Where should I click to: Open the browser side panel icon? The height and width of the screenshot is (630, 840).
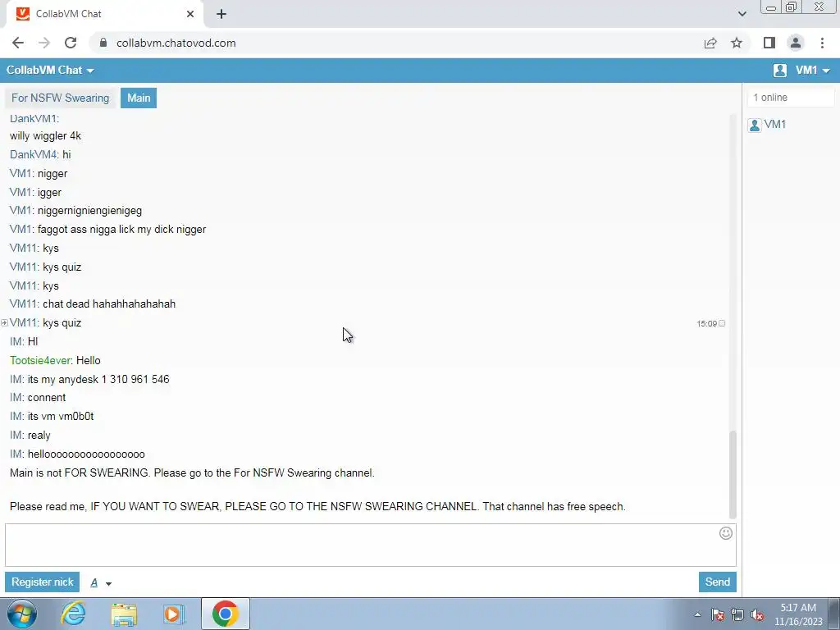click(x=769, y=43)
